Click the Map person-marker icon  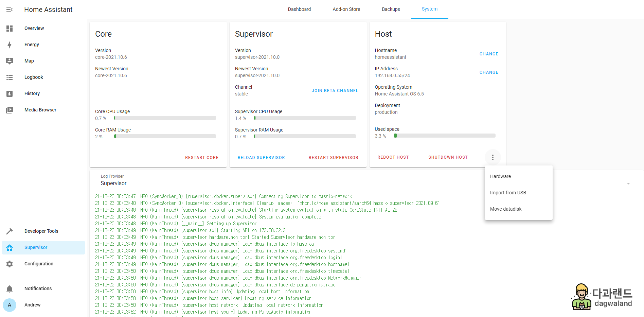point(10,61)
